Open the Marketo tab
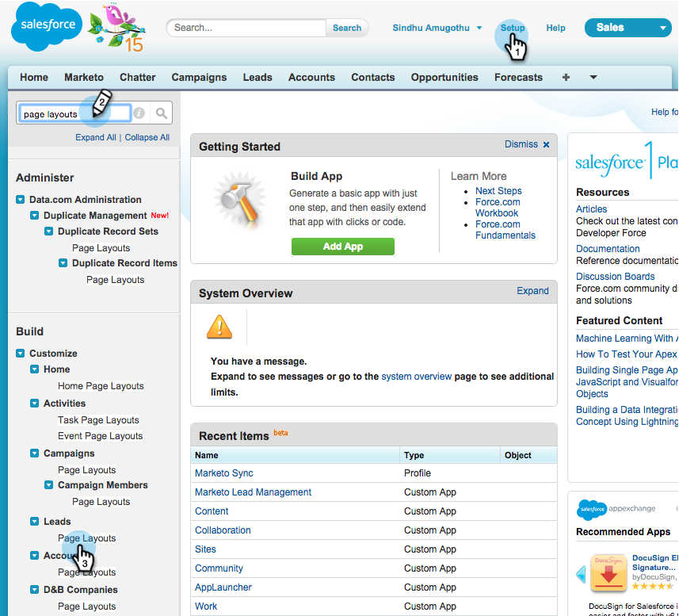This screenshot has height=616, width=679. pyautogui.click(x=84, y=77)
